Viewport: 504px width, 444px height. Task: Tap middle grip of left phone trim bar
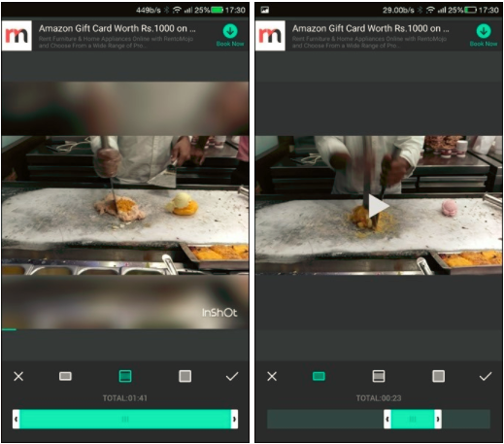tap(125, 420)
